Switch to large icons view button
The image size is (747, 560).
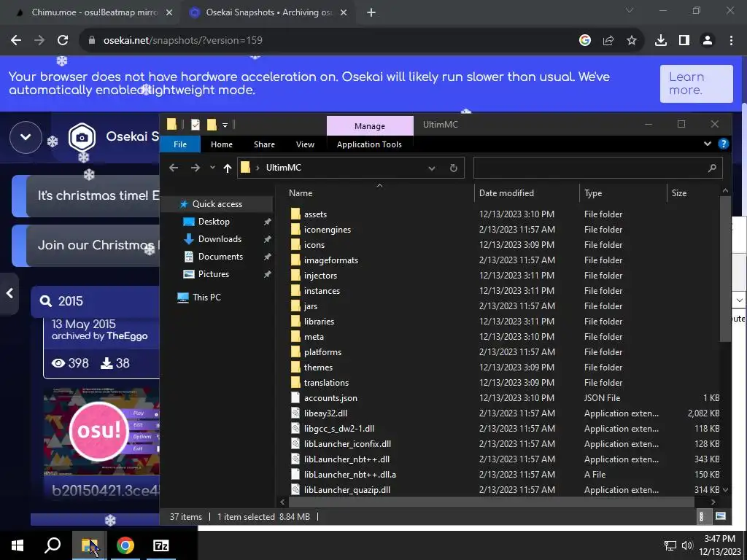tap(721, 516)
